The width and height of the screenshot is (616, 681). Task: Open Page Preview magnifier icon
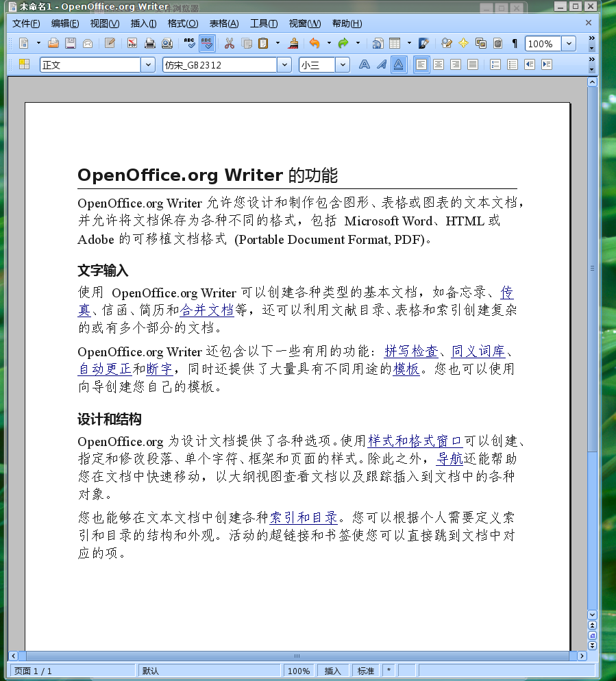point(167,43)
